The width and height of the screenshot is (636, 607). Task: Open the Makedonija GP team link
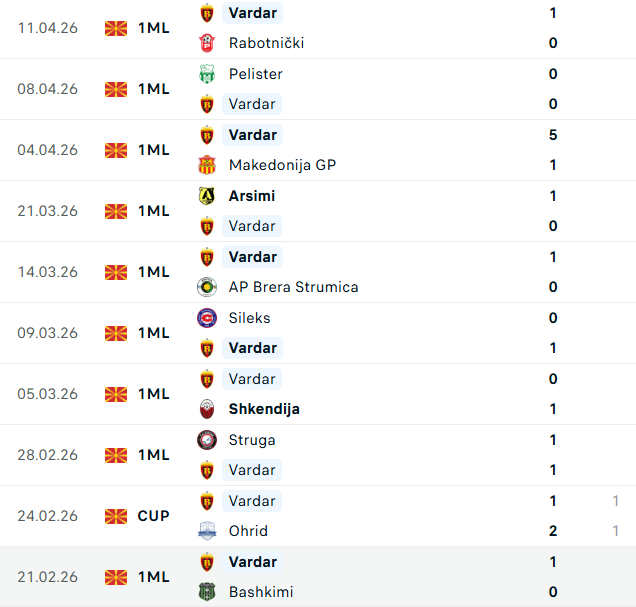coord(282,165)
